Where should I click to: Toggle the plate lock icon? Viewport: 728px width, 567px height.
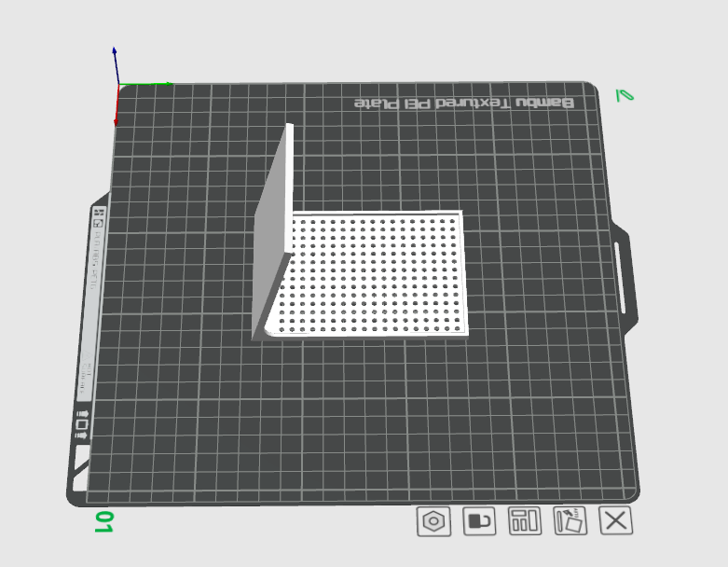pyautogui.click(x=479, y=520)
